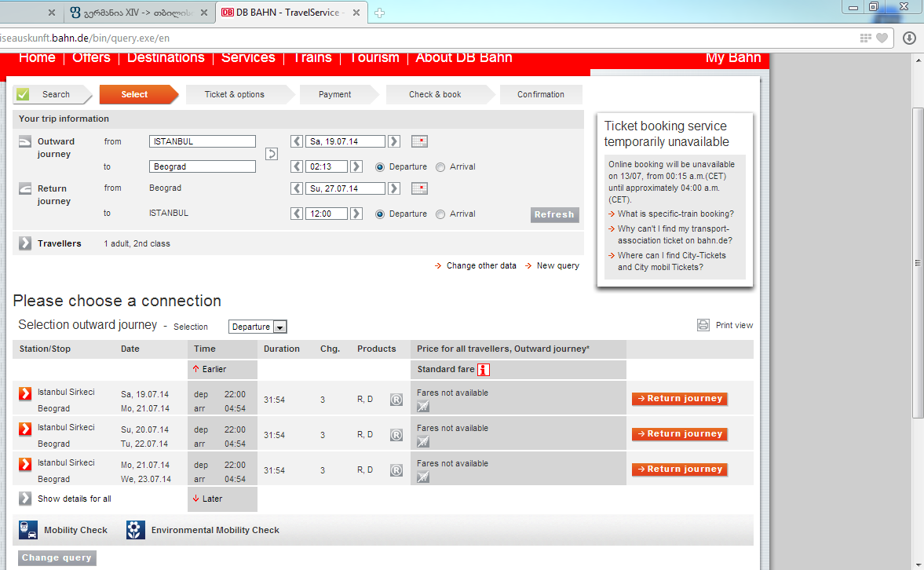924x570 pixels.
Task: Click the page vertical scrollbar
Action: (x=918, y=264)
